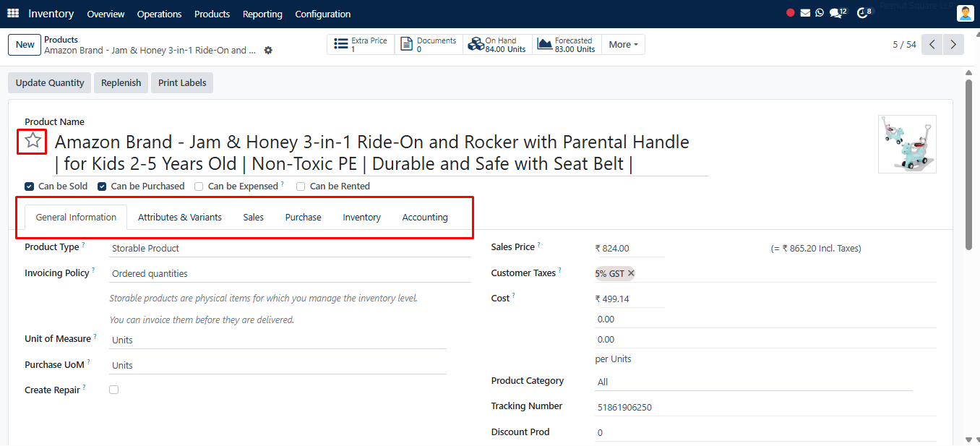Viewport: 980px width, 446px height.
Task: Expand the More stat buttons dropdown
Action: (x=623, y=45)
